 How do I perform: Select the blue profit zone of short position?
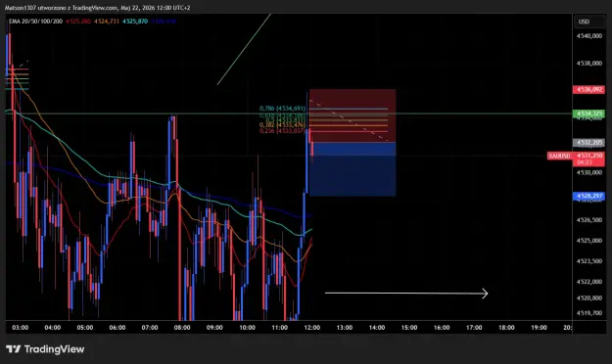[353, 169]
